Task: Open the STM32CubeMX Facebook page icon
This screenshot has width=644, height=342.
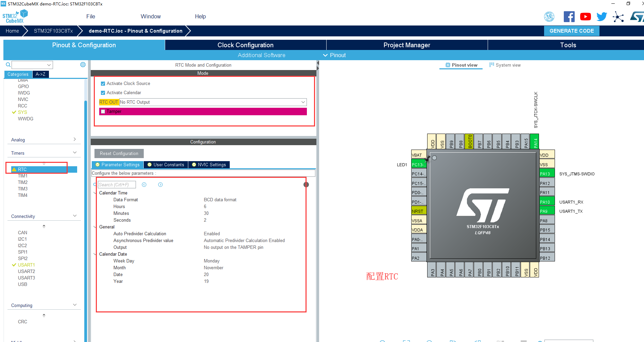Action: (x=569, y=16)
